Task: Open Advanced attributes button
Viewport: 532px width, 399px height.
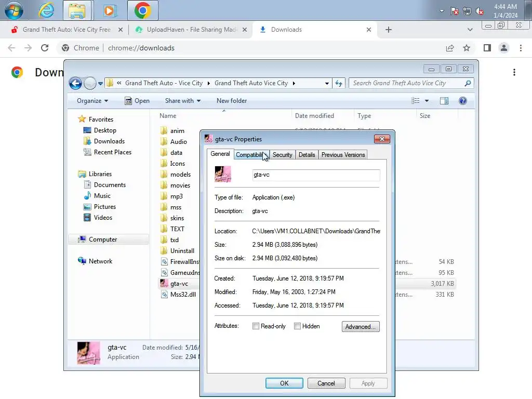Action: pyautogui.click(x=361, y=326)
